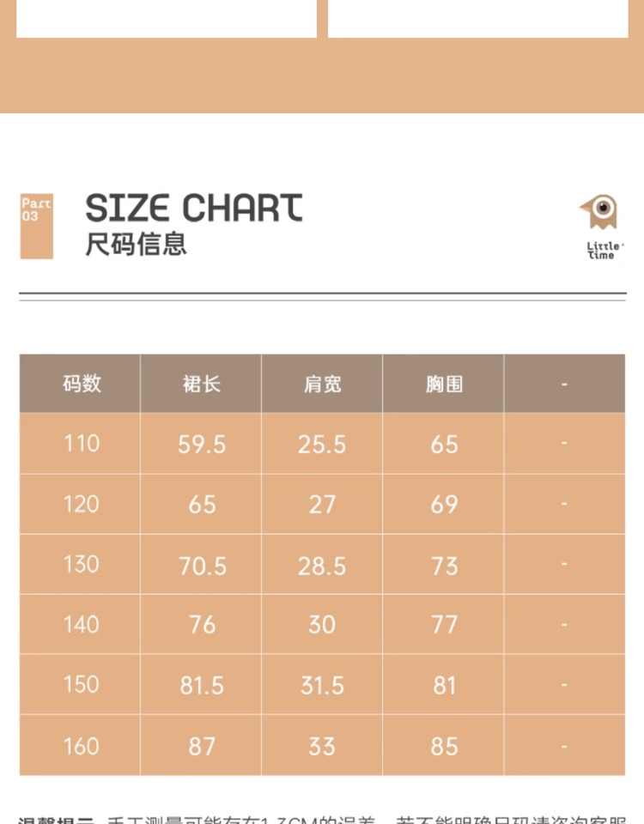This screenshot has width=644, height=824.
Task: Select the 胸围 column header
Action: tap(444, 384)
